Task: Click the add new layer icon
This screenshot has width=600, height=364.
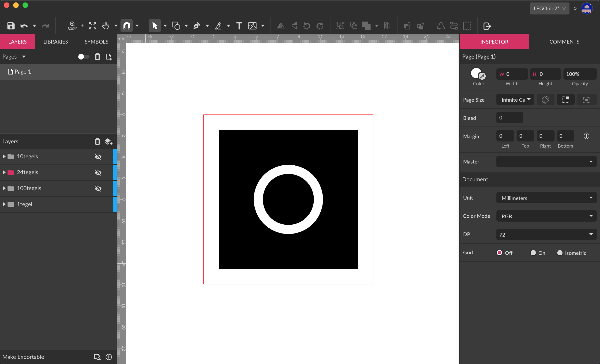Action: coord(109,141)
